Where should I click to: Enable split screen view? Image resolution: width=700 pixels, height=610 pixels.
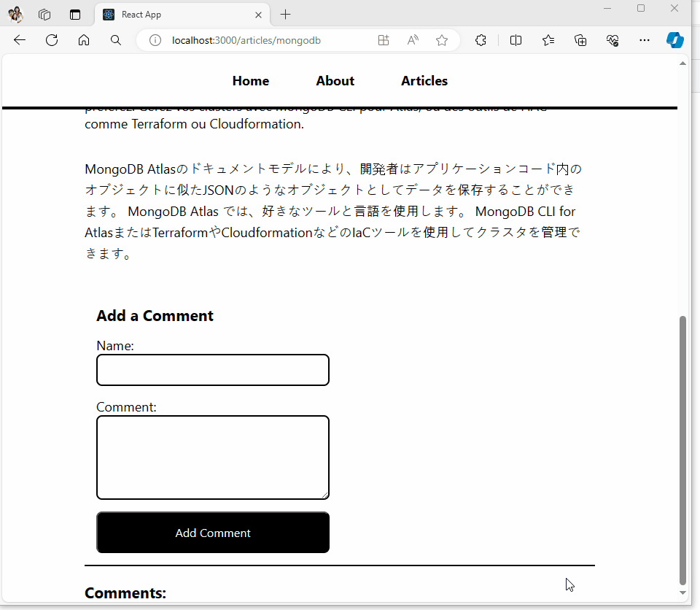tap(516, 40)
